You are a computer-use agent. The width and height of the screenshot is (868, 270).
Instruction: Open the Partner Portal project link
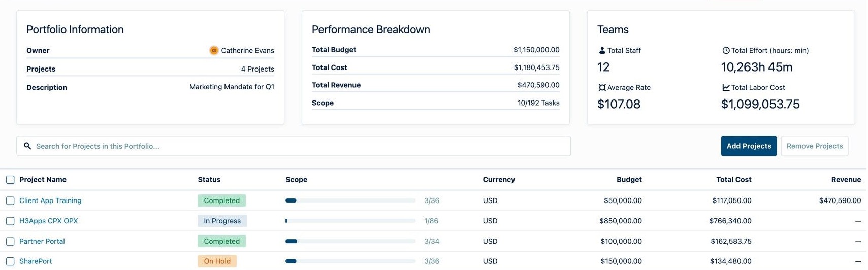[x=42, y=241]
